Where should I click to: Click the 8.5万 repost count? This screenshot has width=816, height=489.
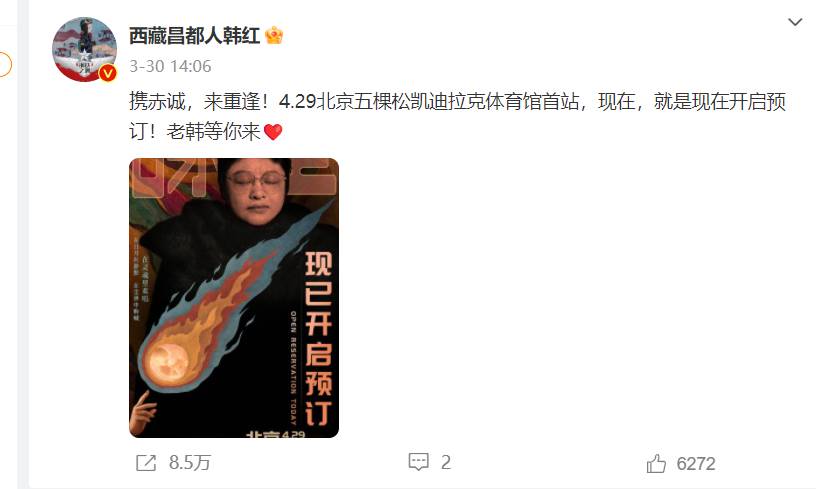[189, 462]
